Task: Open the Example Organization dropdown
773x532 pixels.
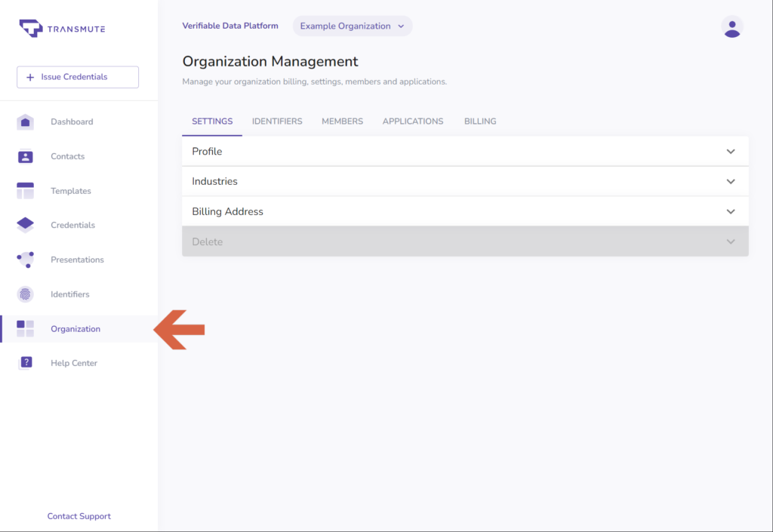Action: pyautogui.click(x=353, y=26)
